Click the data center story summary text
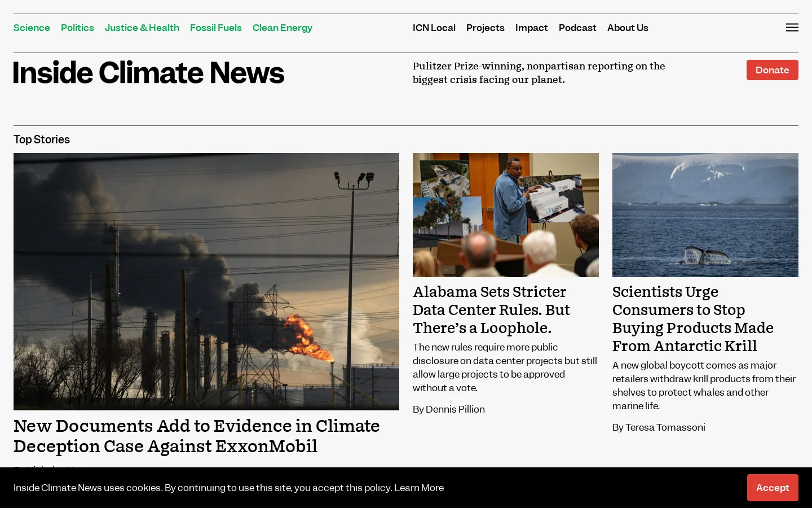 point(505,367)
